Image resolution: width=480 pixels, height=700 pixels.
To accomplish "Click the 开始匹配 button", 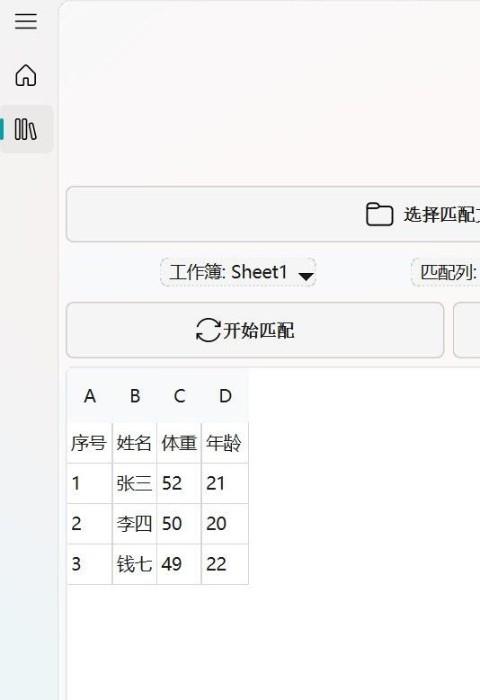I will click(255, 330).
